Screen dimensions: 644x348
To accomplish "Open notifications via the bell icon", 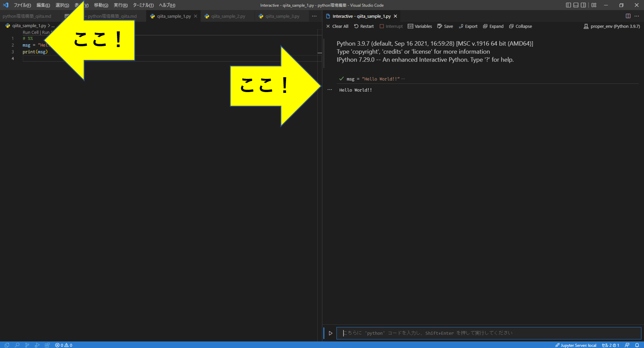I will pyautogui.click(x=637, y=345).
